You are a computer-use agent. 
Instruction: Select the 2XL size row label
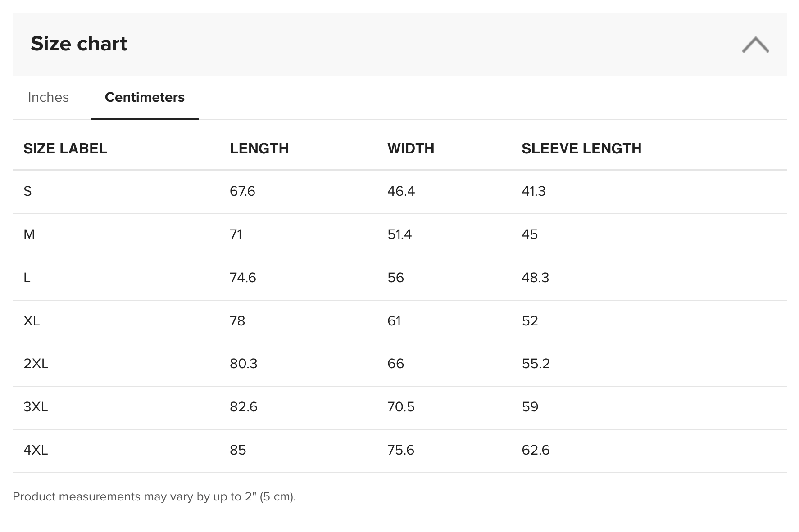point(36,364)
